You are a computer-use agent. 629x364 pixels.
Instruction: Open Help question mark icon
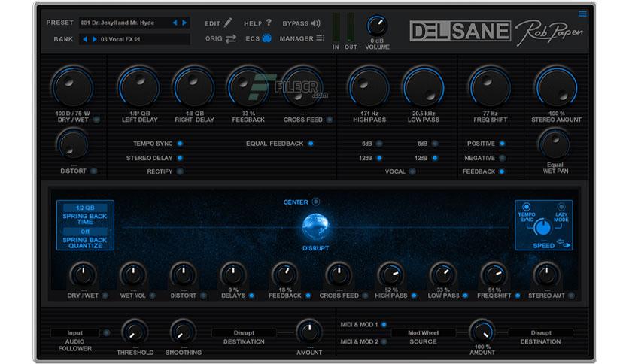coord(269,23)
